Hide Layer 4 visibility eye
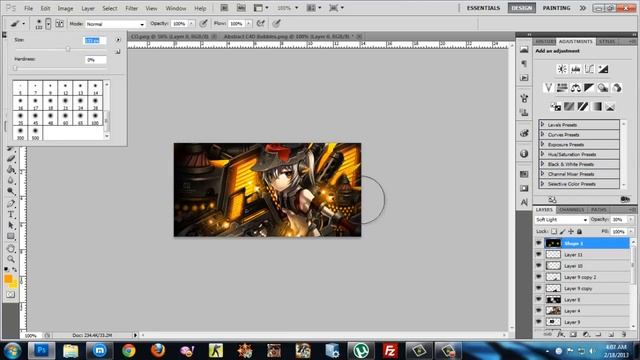Screen dimensions: 640x360 point(538,311)
